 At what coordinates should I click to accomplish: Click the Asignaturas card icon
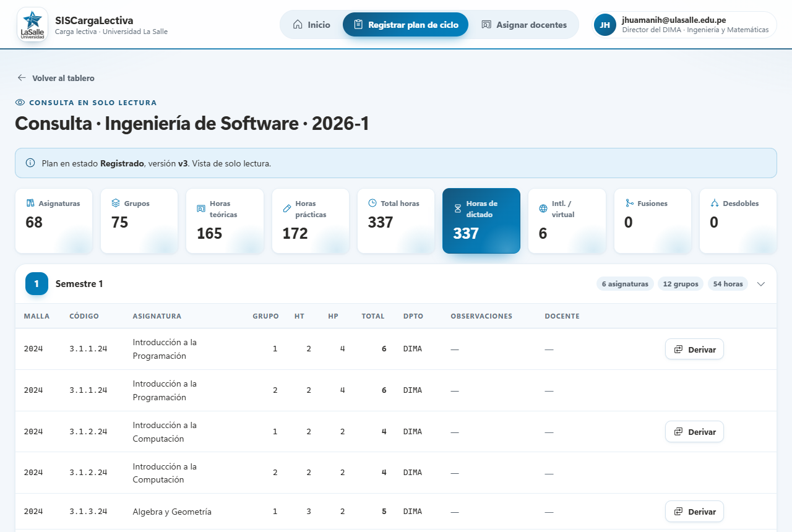coord(30,204)
